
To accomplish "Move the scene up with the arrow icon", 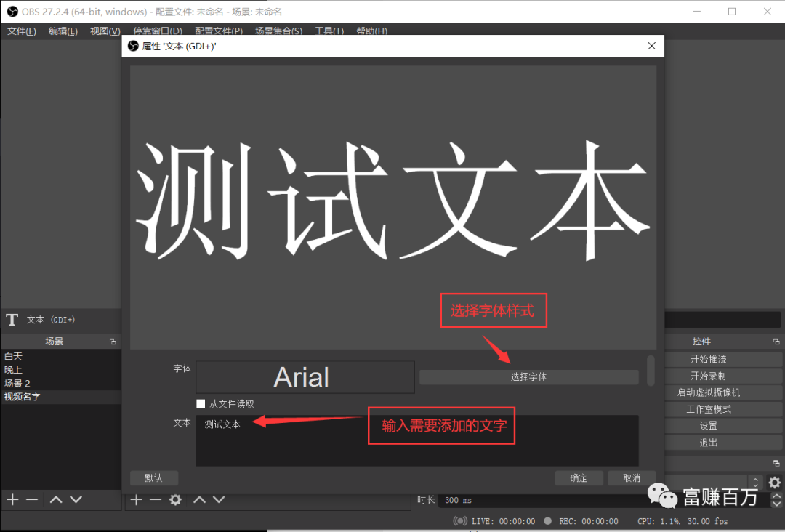I will pyautogui.click(x=56, y=499).
